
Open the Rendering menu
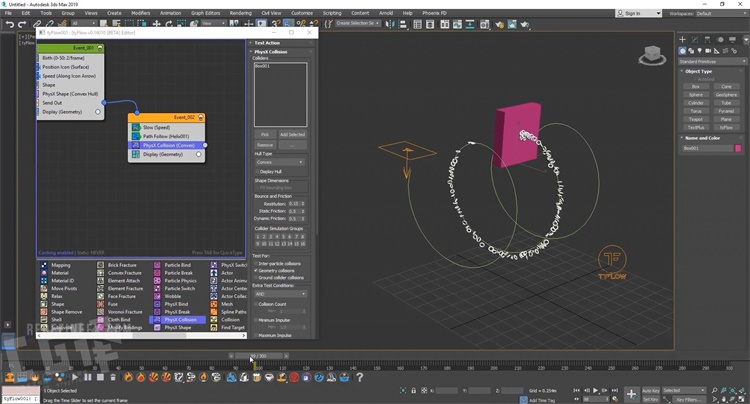coord(241,13)
